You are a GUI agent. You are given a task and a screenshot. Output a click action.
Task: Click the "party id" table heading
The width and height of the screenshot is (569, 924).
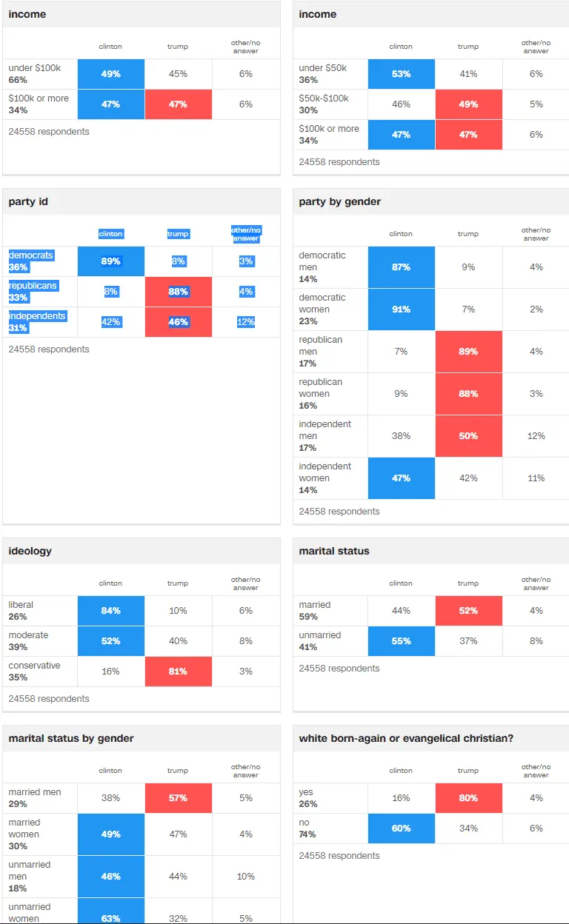(28, 201)
